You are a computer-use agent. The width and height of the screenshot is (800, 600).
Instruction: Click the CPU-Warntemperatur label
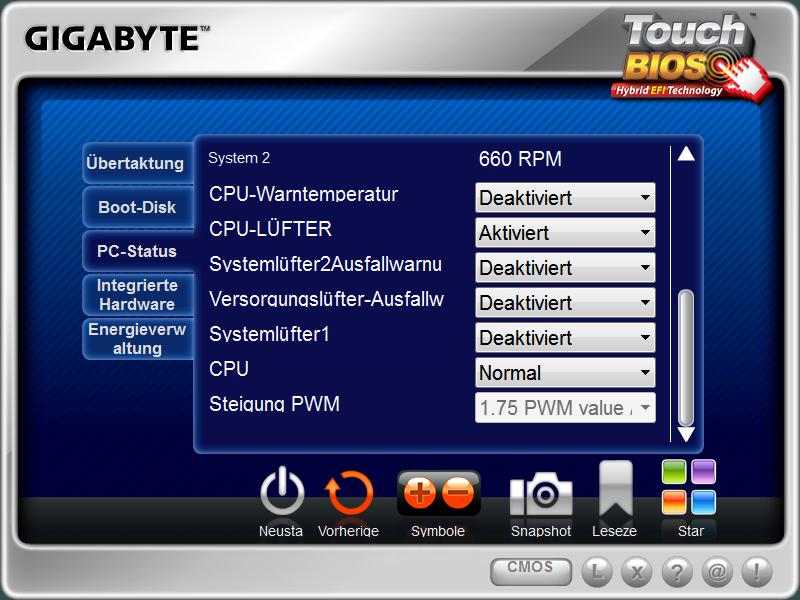pos(304,194)
